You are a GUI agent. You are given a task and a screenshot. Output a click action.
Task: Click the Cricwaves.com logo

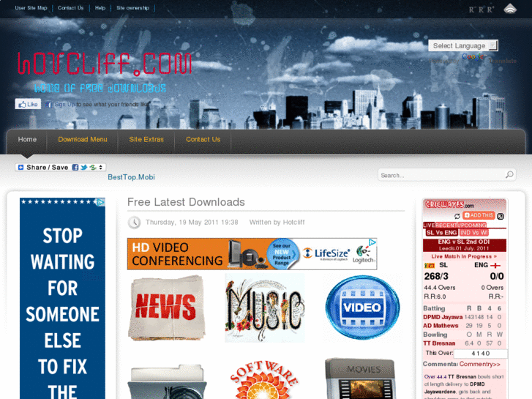click(x=449, y=205)
